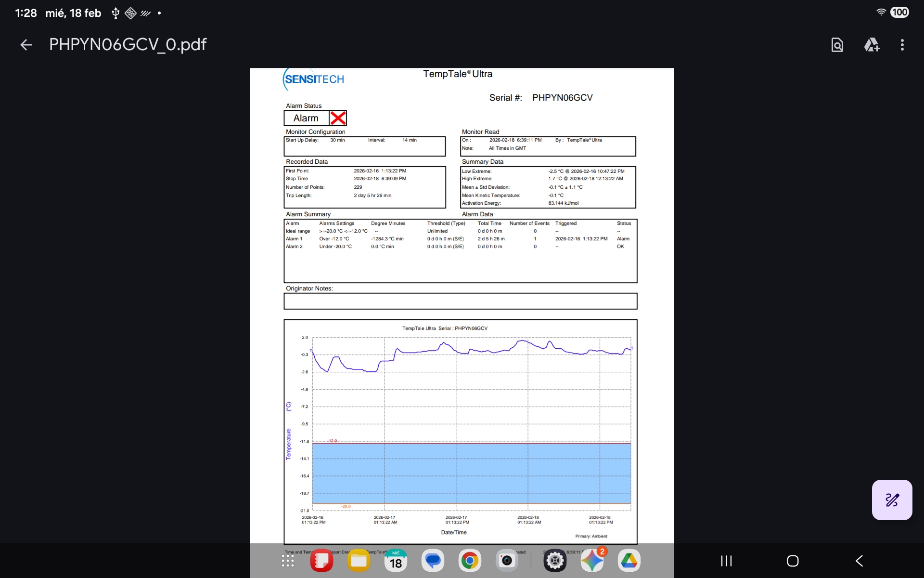The width and height of the screenshot is (924, 578).
Task: Launch the Messages app in taskbar
Action: pyautogui.click(x=433, y=561)
